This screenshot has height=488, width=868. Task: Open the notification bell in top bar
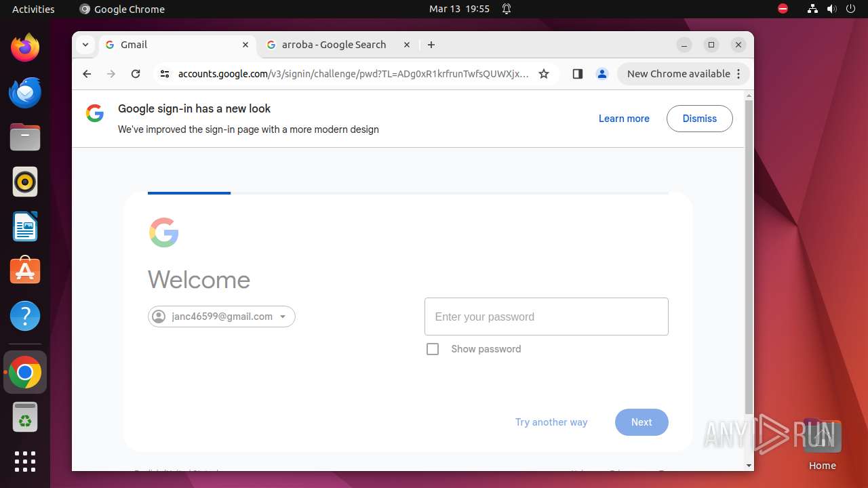507,9
